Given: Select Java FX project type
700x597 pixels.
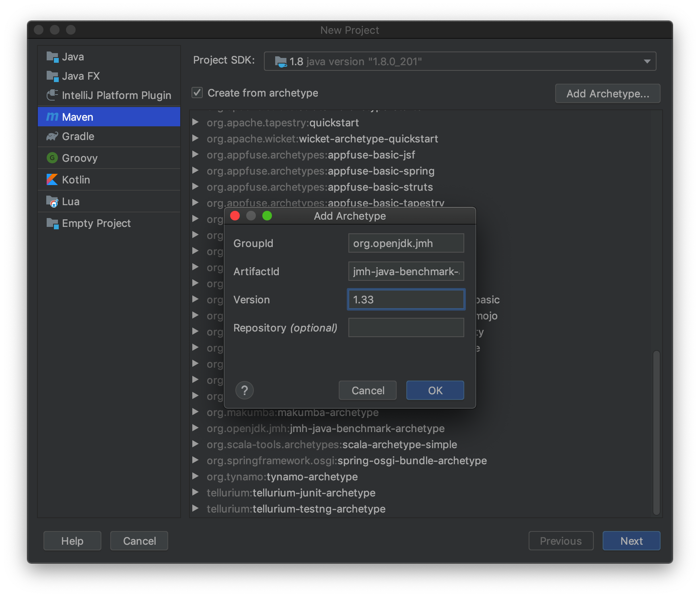Looking at the screenshot, I should 109,76.
